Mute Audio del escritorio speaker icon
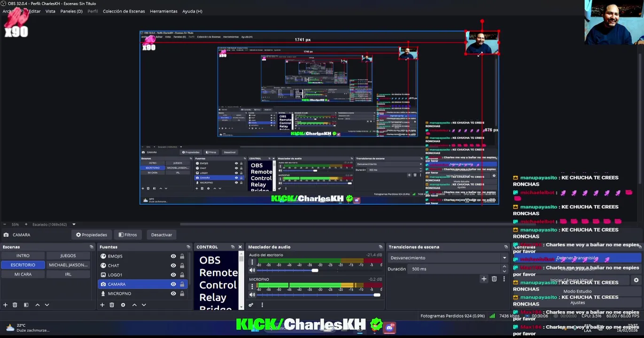Screen dimensions: 644x338 click(252, 270)
